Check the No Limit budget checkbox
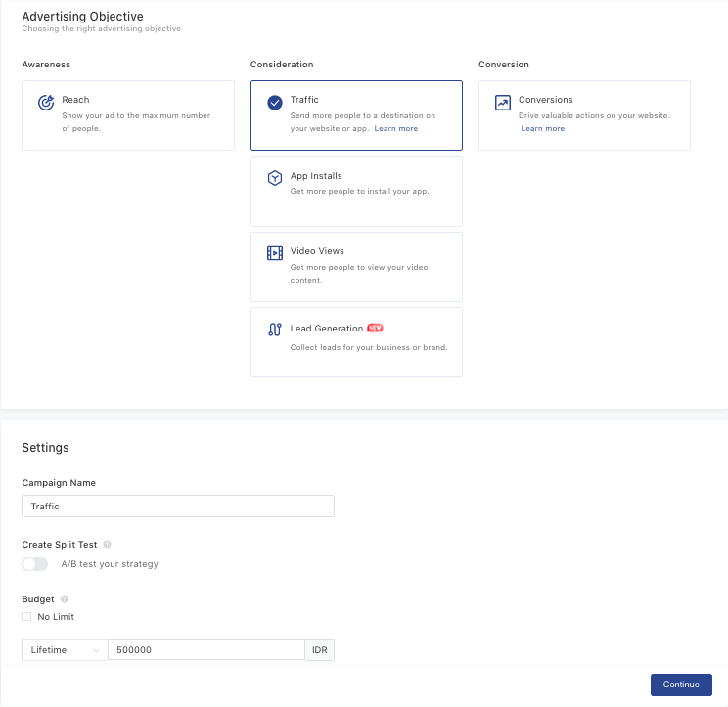728x707 pixels. click(26, 616)
